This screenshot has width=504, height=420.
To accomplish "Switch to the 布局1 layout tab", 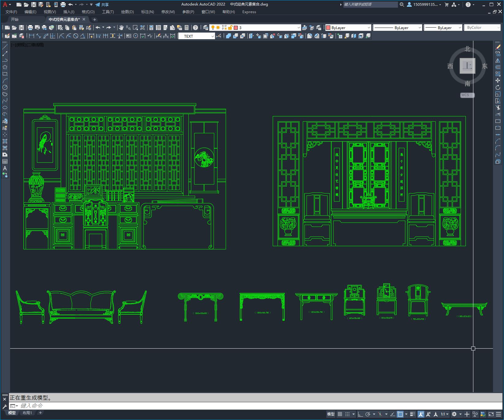I will pos(27,413).
